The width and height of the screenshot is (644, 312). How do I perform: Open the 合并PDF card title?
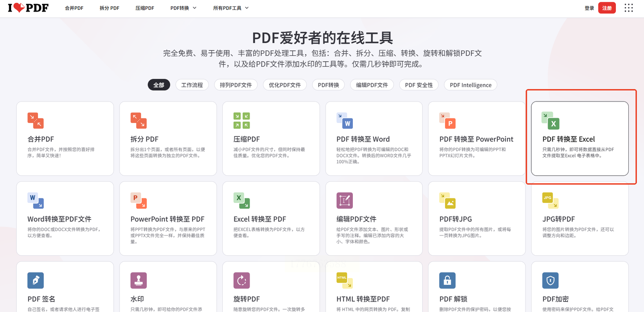(x=41, y=139)
